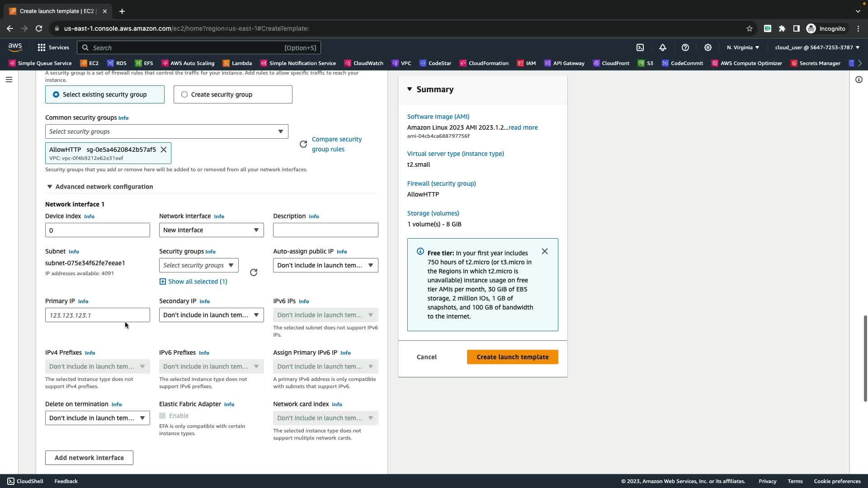Refresh the common security groups list
This screenshot has height=488, width=868.
click(303, 144)
